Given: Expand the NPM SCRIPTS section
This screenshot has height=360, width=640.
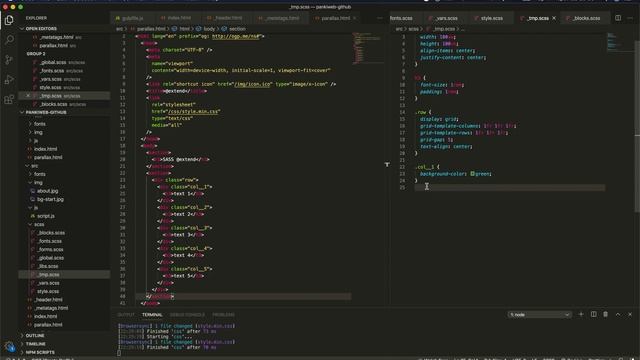Looking at the screenshot, I should tap(40, 352).
